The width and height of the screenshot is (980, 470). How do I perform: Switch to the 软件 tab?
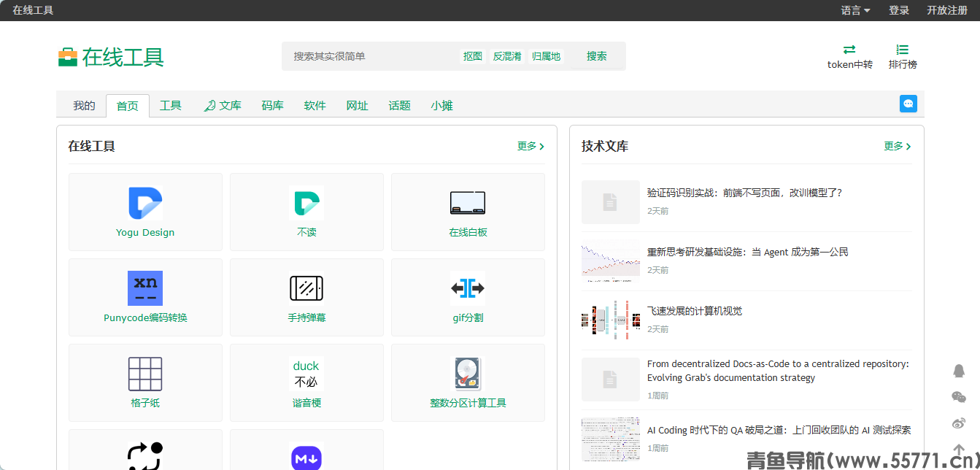click(315, 106)
